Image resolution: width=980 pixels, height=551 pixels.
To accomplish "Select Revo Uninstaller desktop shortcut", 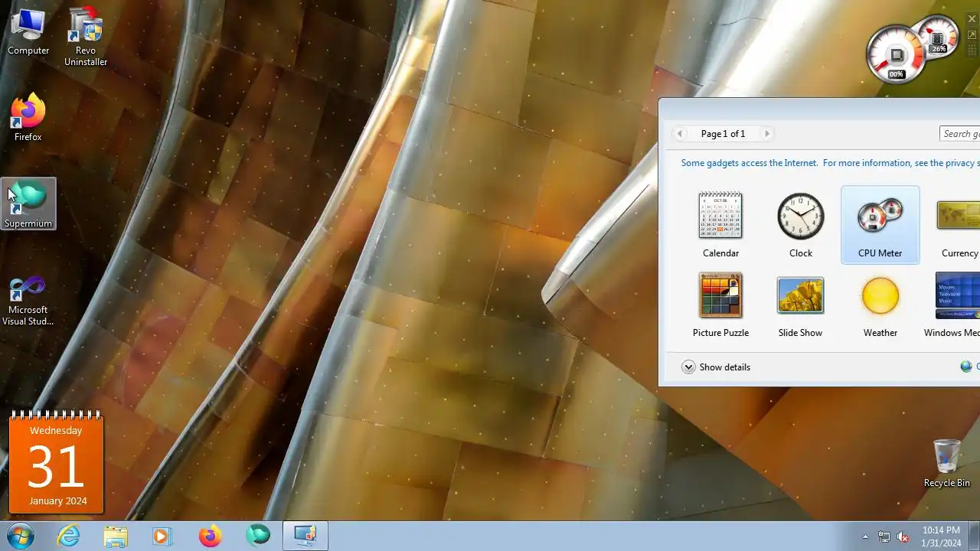I will coord(86,37).
